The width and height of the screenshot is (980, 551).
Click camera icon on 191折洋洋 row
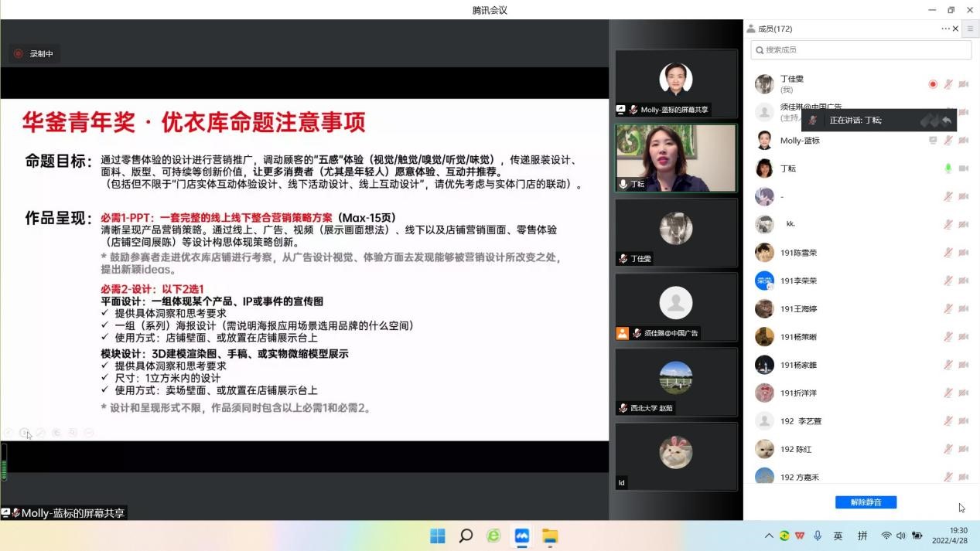[963, 393]
